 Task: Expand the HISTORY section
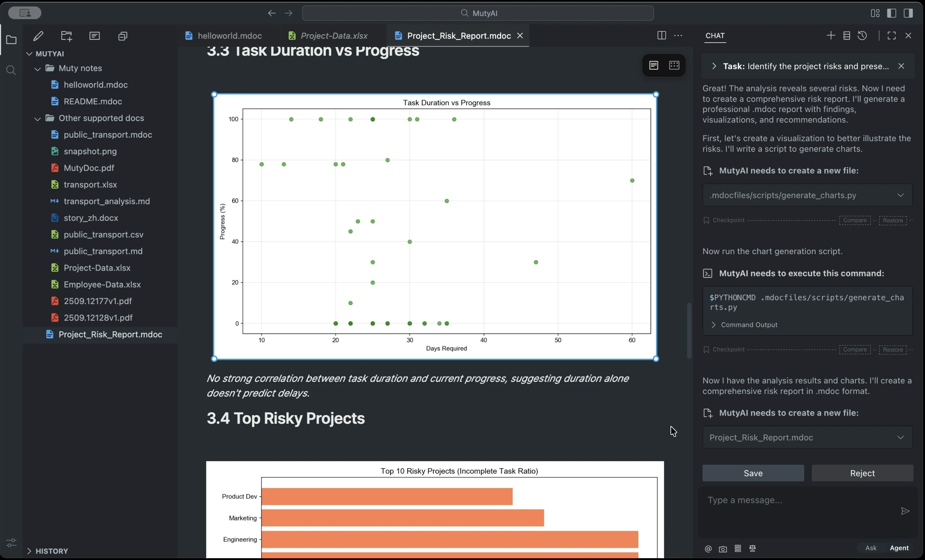point(29,551)
